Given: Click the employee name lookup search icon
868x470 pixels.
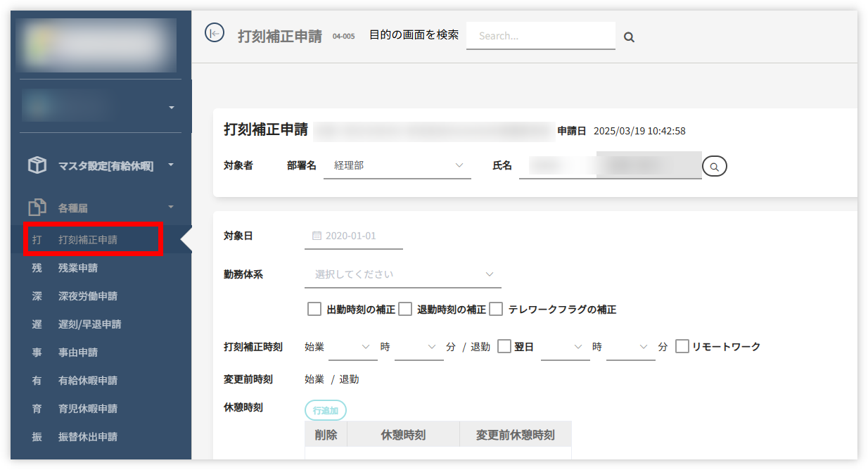Looking at the screenshot, I should [x=714, y=167].
